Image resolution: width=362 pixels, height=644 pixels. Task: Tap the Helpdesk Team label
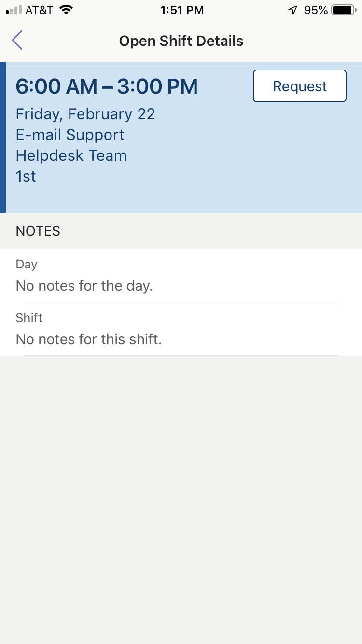pyautogui.click(x=71, y=155)
